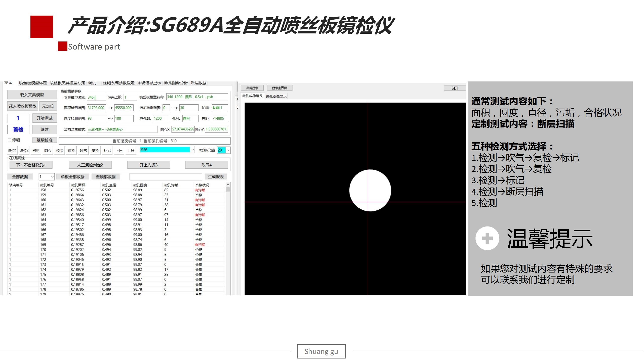Switch to the 断层数据 tab
Screen dimensions: 644x362
pos(198,83)
